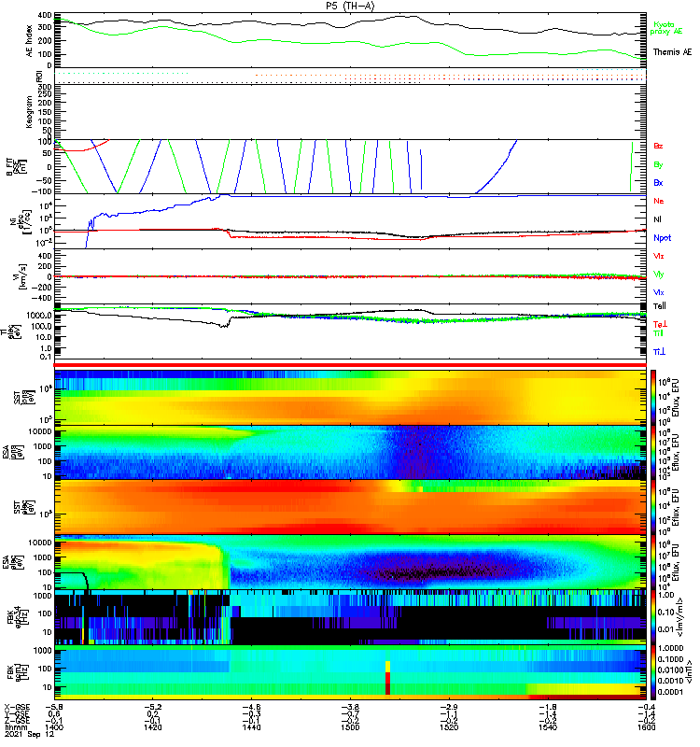Select the Themis AE legend label
This screenshot has width=700, height=747.
pyautogui.click(x=672, y=52)
